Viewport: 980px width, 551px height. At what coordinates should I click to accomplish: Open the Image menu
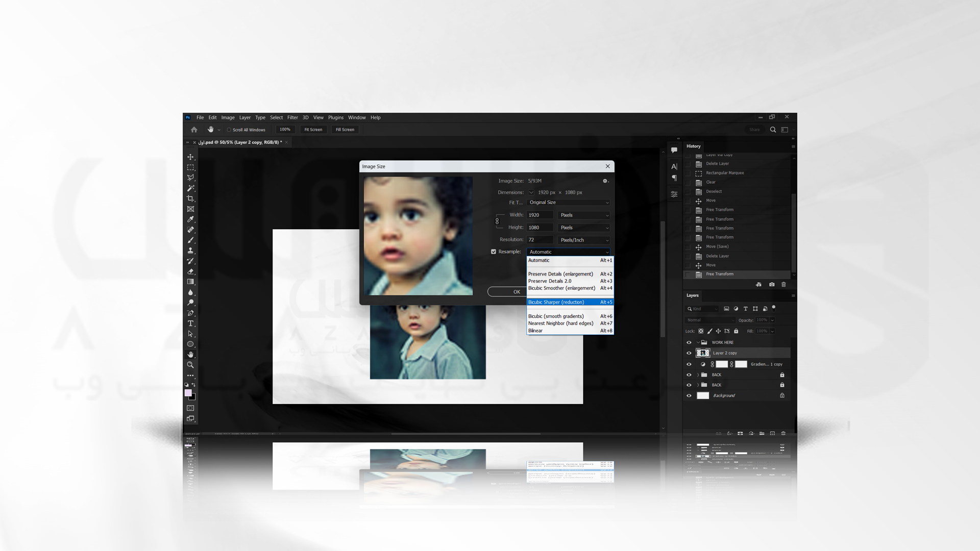228,117
